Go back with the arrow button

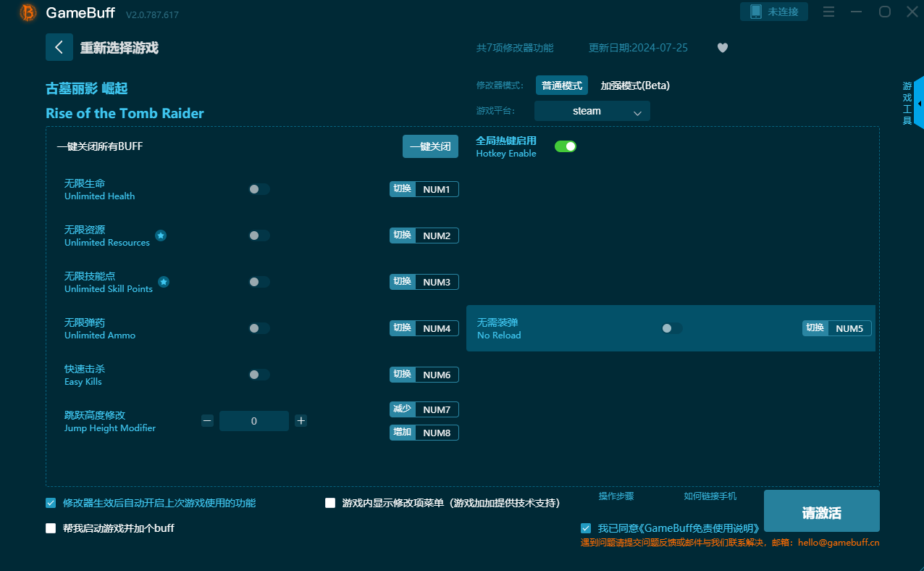(59, 47)
